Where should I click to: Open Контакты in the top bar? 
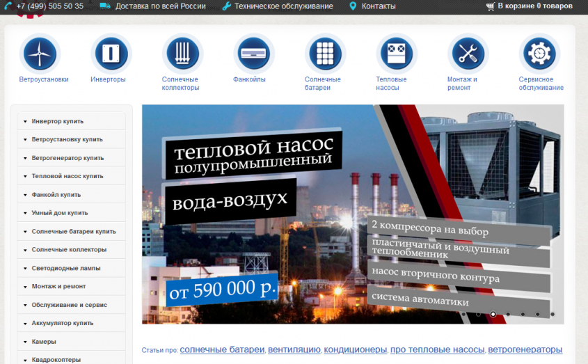pyautogui.click(x=379, y=6)
